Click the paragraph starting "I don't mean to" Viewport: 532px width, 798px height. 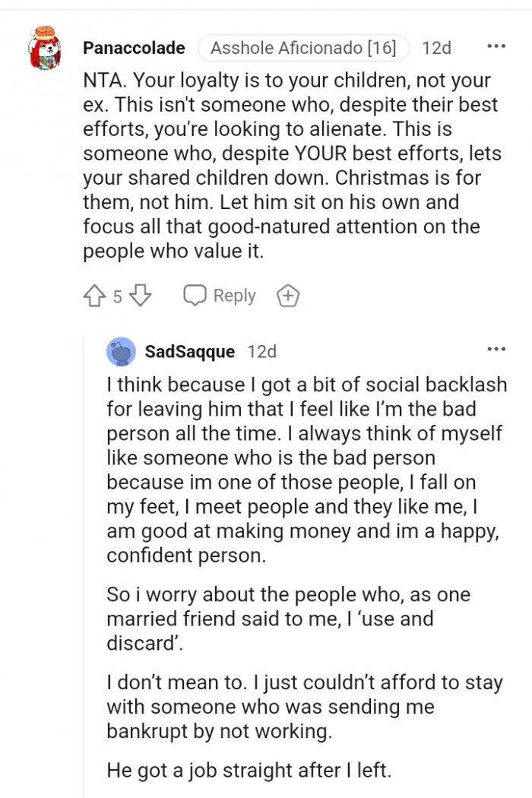[304, 706]
